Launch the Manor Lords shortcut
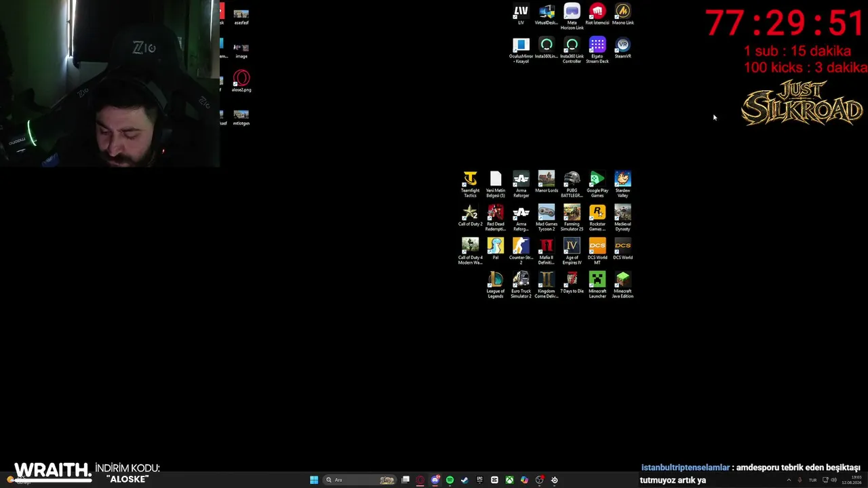The height and width of the screenshot is (488, 868). click(x=547, y=182)
